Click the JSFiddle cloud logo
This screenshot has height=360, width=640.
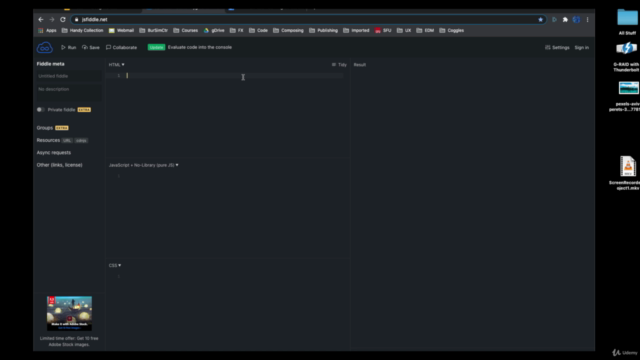pyautogui.click(x=44, y=48)
